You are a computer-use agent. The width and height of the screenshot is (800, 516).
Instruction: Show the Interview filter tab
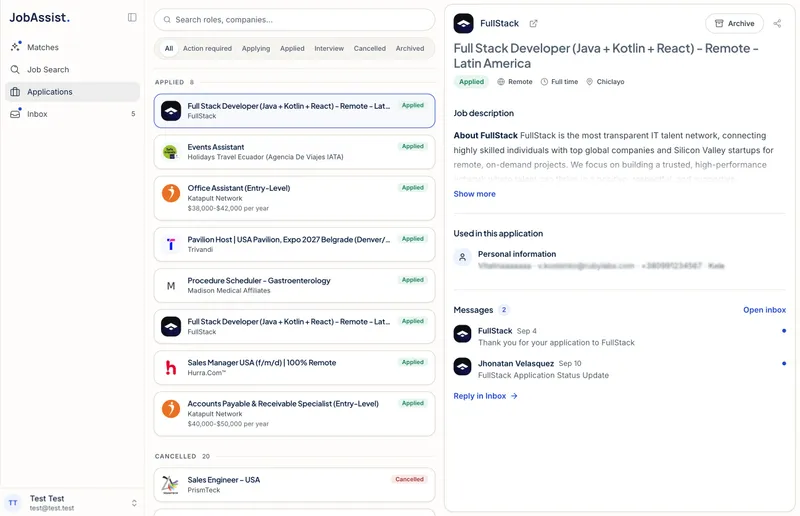point(329,48)
